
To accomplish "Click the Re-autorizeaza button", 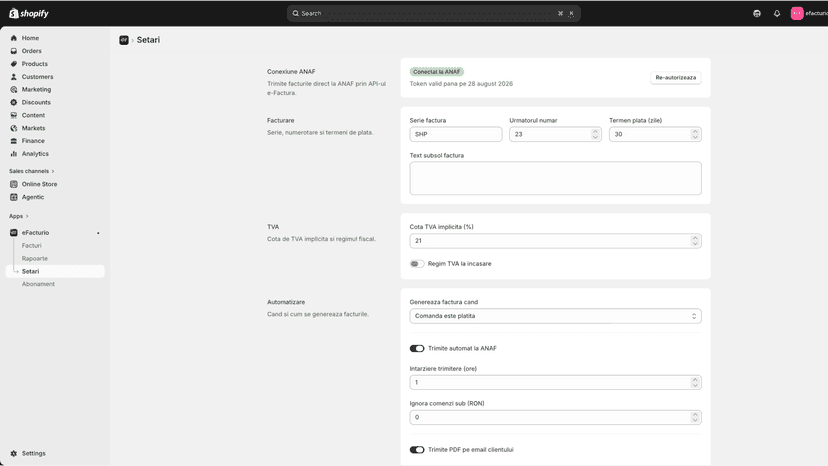I will 675,78.
